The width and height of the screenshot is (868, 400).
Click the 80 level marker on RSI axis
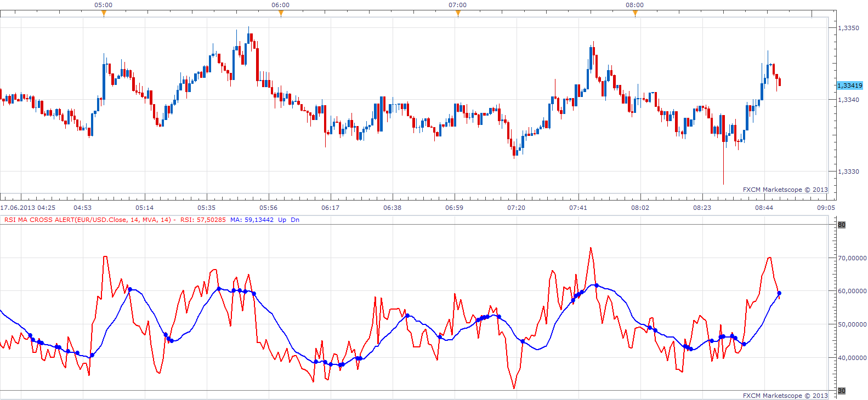click(x=842, y=225)
